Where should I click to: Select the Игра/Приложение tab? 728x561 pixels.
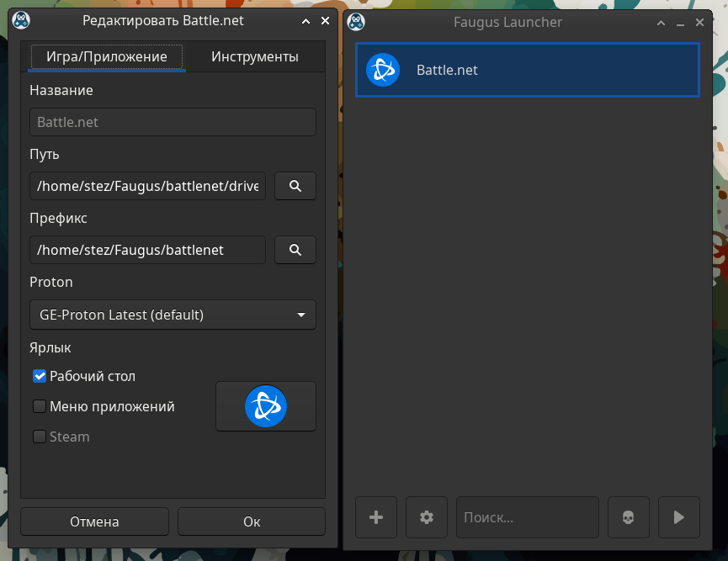point(107,57)
